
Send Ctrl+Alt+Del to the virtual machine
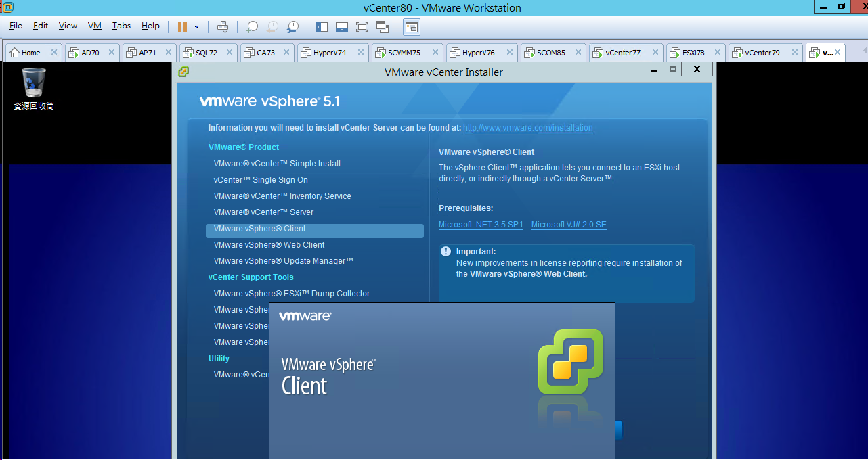223,26
